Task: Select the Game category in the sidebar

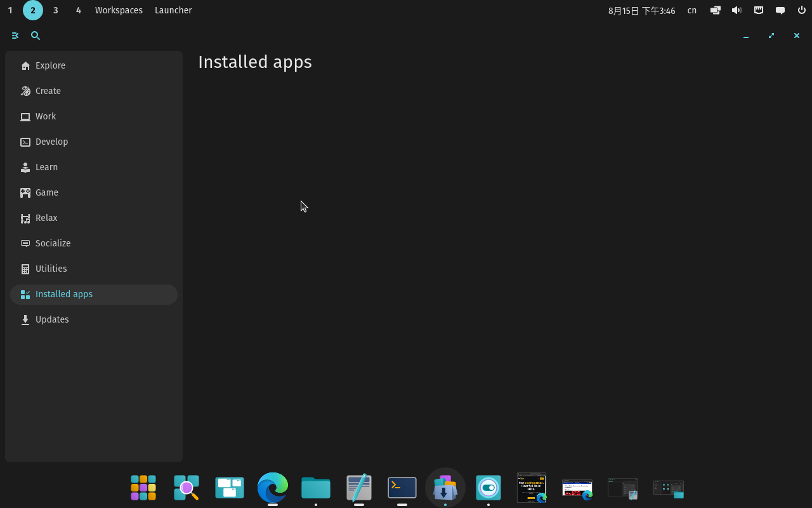Action: tap(46, 192)
